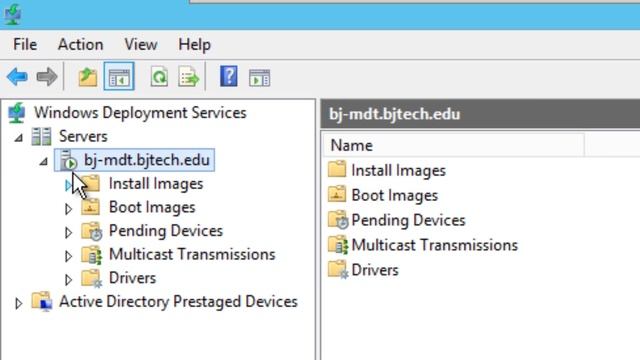Screen dimensions: 640x360
Task: Click the Name column header
Action: coord(453,145)
